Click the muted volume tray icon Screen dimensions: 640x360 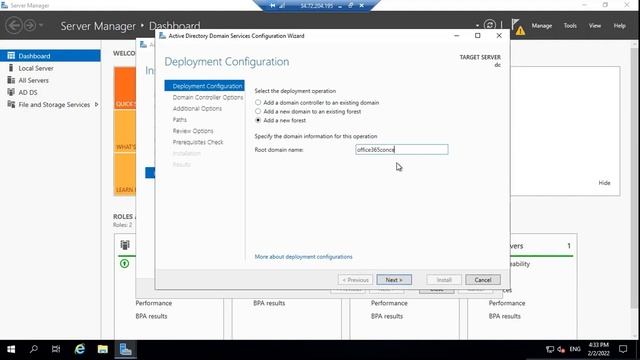click(x=561, y=349)
